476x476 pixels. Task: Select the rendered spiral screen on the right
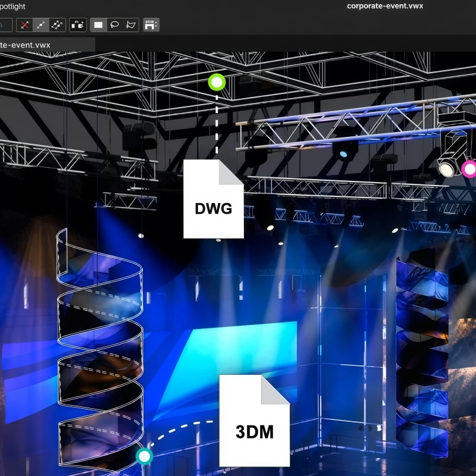422,352
